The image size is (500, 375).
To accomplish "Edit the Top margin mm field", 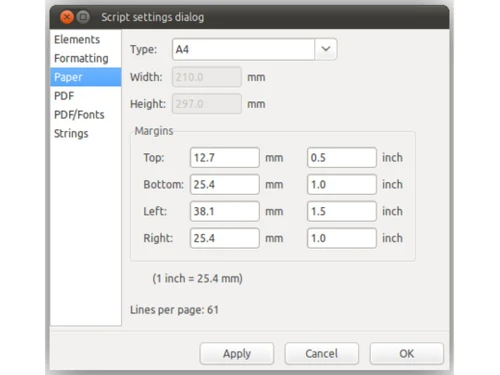I will tap(225, 157).
